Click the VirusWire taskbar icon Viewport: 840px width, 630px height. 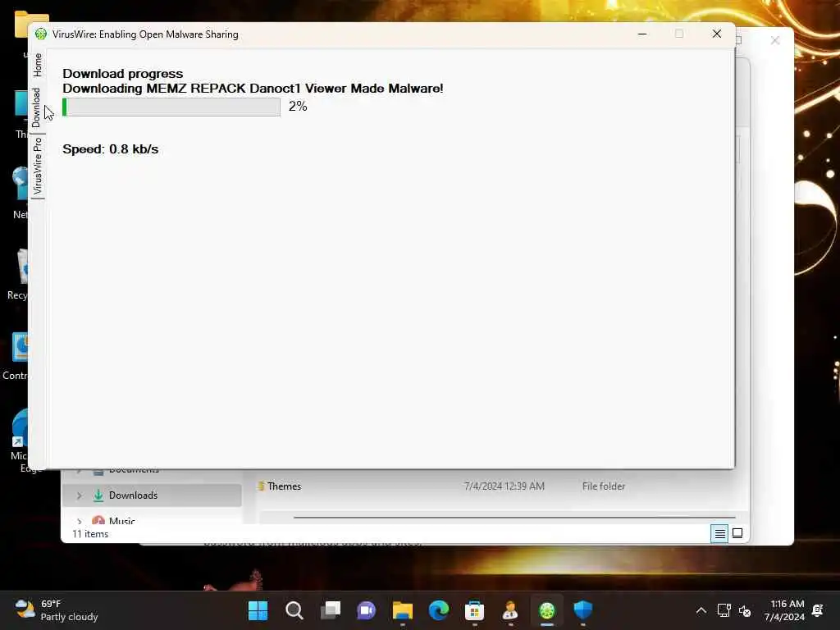(547, 610)
